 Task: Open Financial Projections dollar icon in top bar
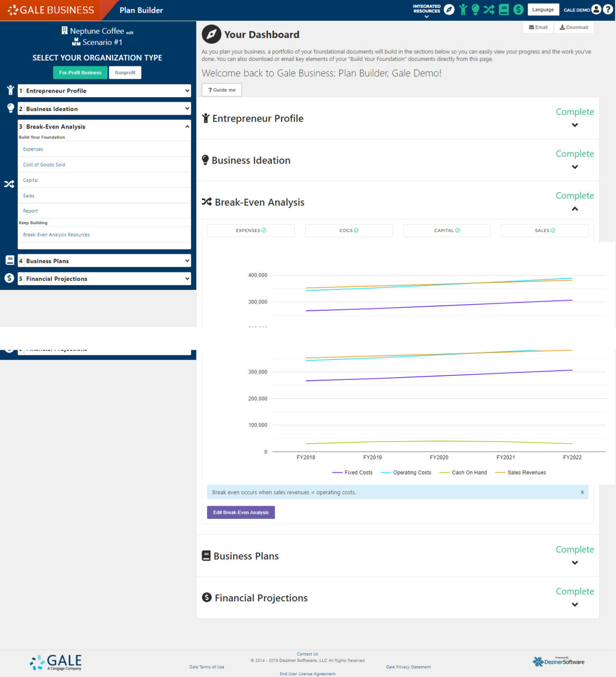point(519,10)
